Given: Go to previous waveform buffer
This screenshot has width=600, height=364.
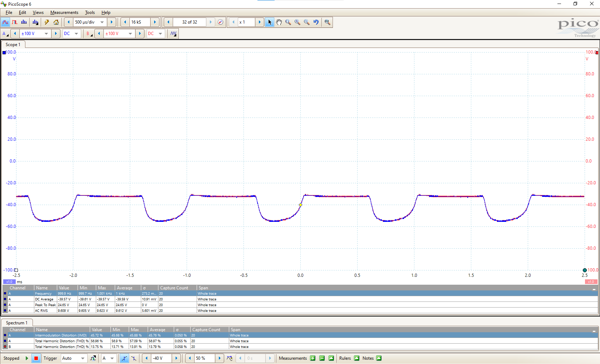Looking at the screenshot, I should pos(168,22).
